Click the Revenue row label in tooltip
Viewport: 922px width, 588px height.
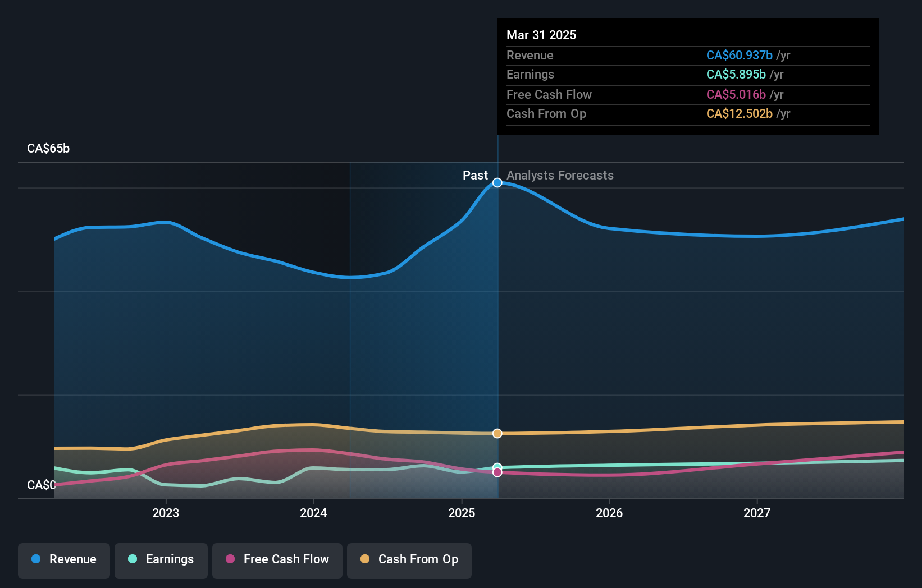[530, 55]
